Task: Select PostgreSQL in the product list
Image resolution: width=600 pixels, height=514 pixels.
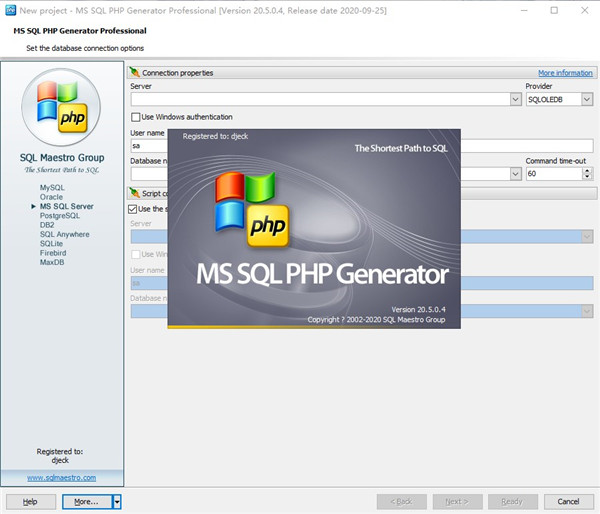Action: [x=60, y=216]
